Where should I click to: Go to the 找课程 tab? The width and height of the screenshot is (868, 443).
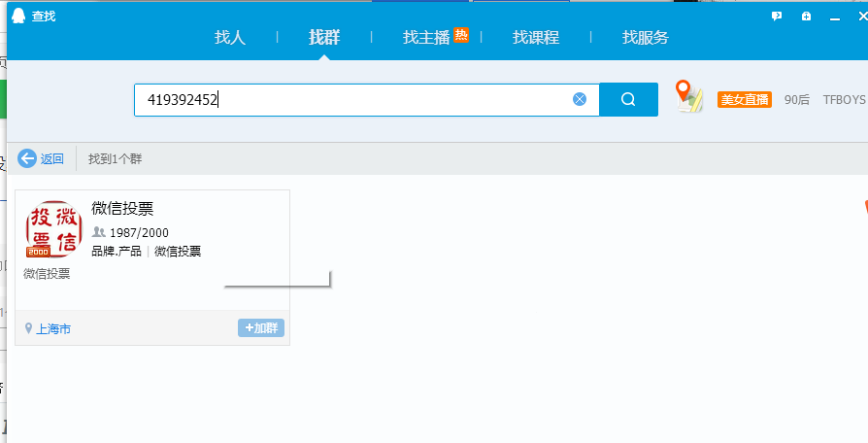coord(536,37)
